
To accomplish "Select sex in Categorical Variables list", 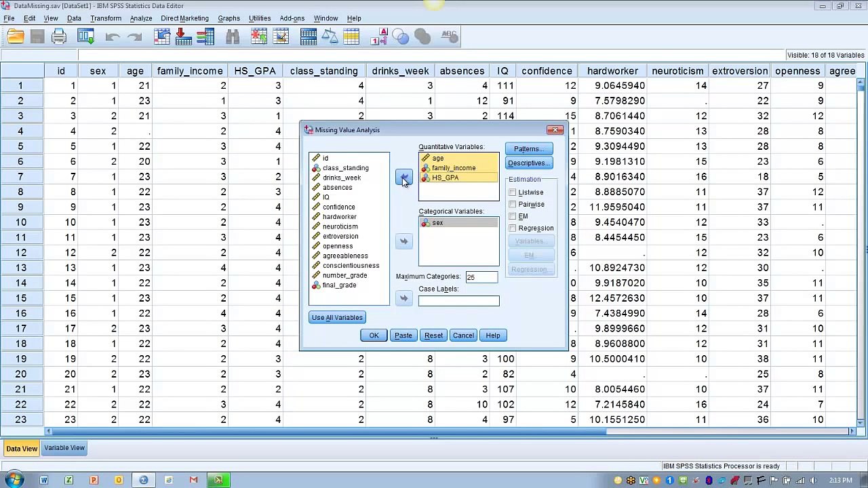I will point(458,223).
